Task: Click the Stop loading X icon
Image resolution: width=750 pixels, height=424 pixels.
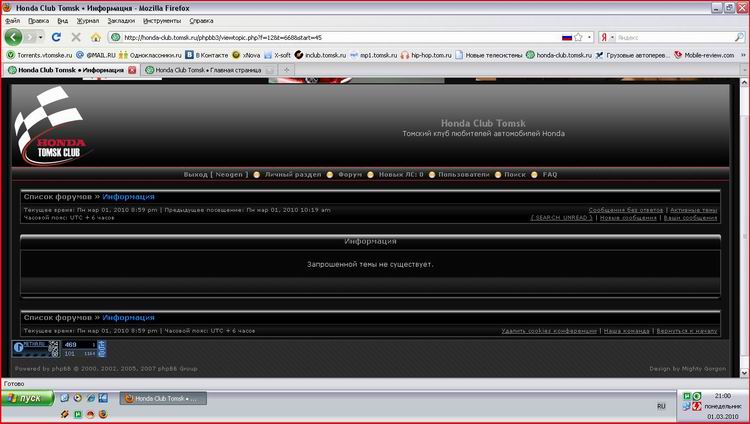Action: (76, 37)
